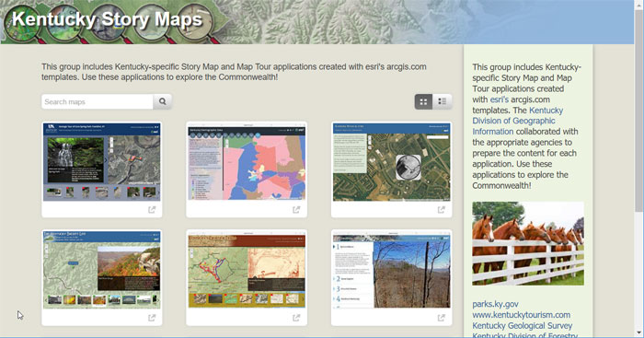Click the Kentucky Story Maps title

tap(108, 19)
